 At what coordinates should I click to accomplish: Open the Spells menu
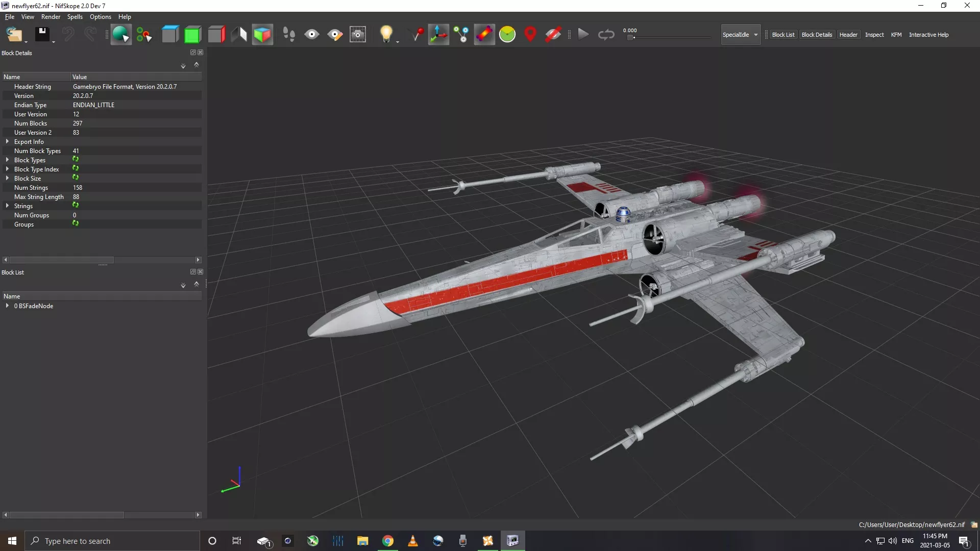[x=75, y=17]
